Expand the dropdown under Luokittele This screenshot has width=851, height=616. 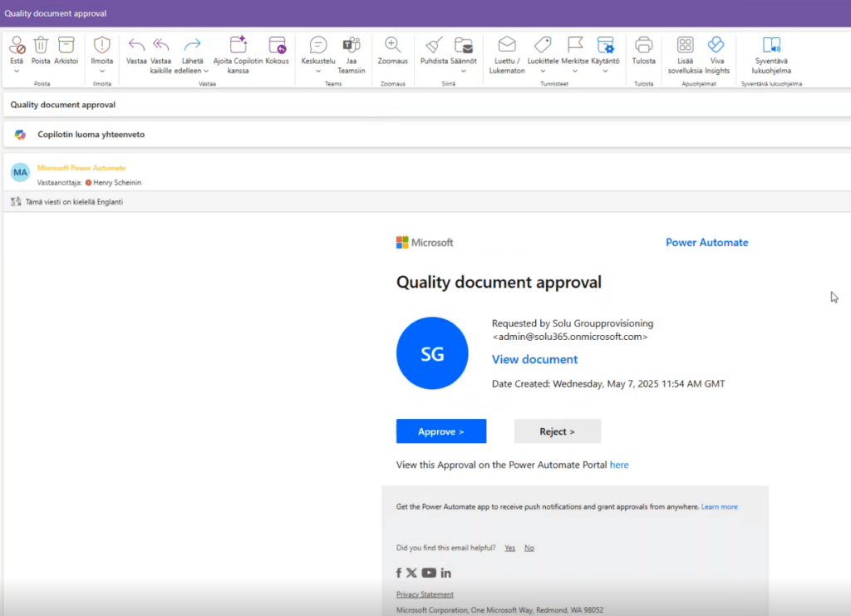click(543, 71)
